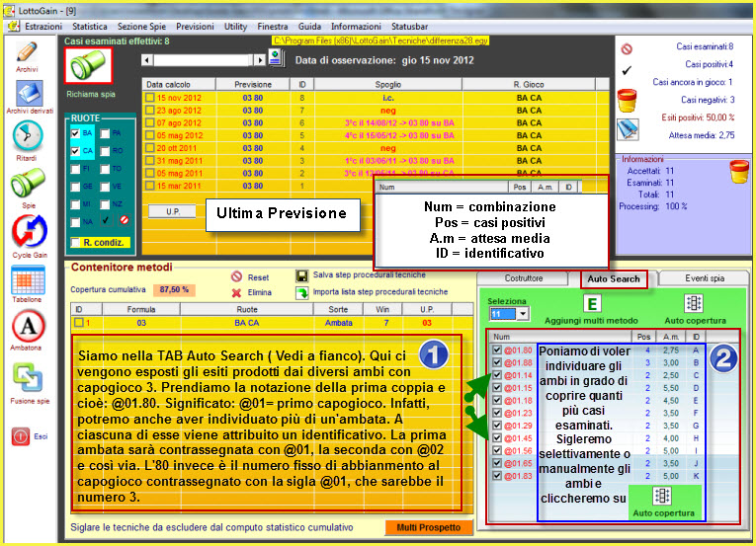Click the date scrollbar left arrow
The height and width of the screenshot is (546, 756).
click(147, 60)
